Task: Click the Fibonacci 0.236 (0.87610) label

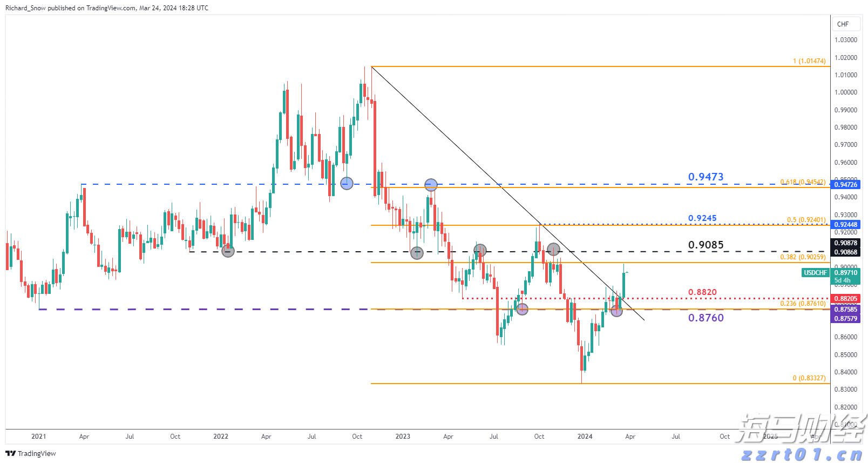Action: coord(803,304)
